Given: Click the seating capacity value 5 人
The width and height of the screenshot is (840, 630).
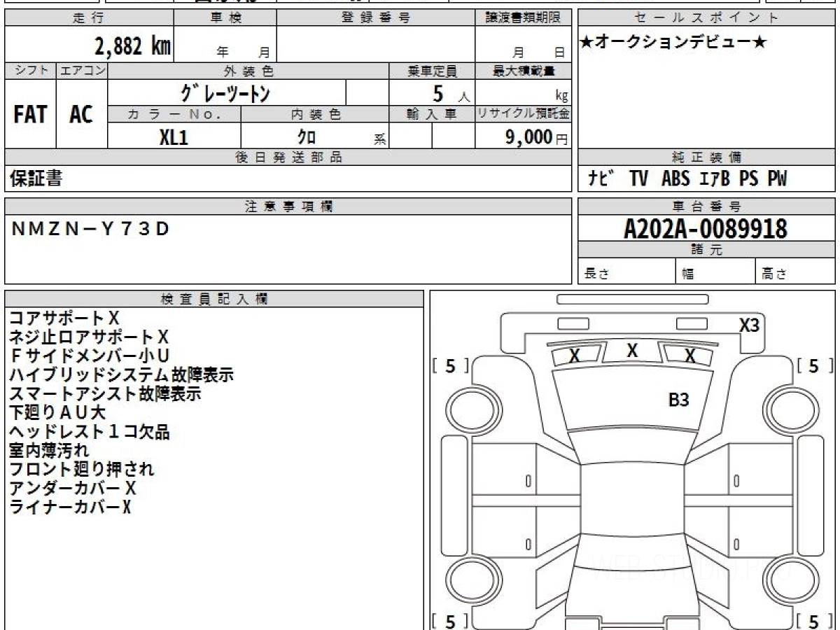Looking at the screenshot, I should 451,94.
